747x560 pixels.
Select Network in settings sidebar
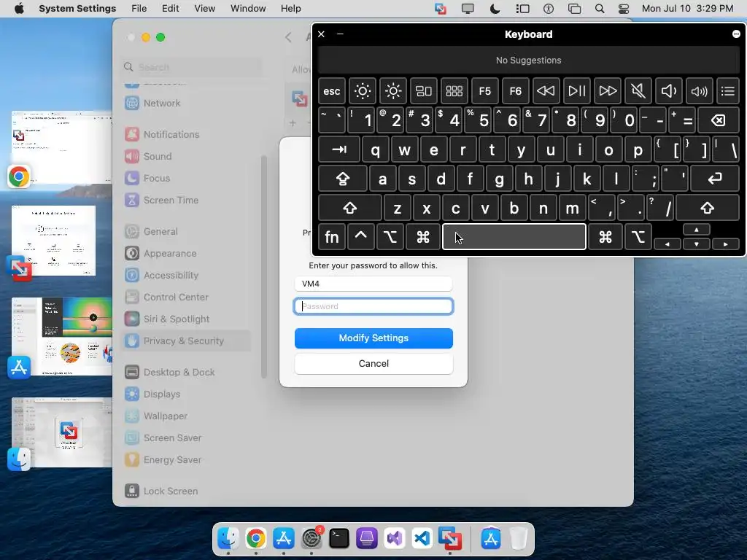coord(186,104)
